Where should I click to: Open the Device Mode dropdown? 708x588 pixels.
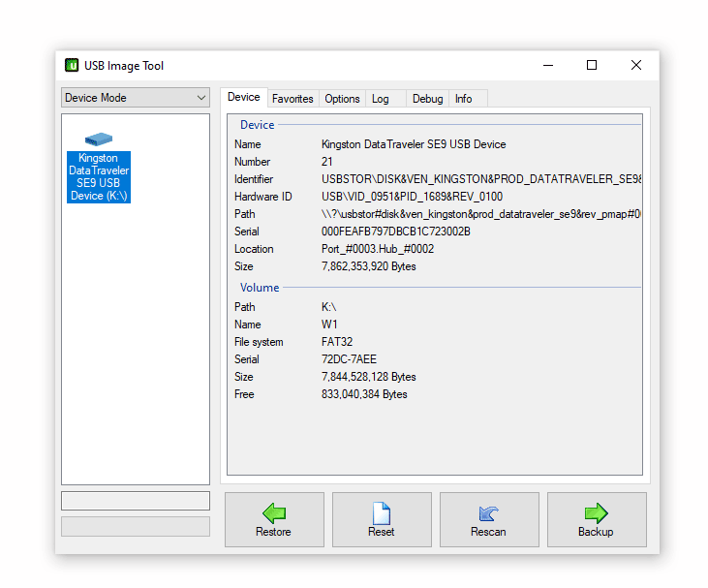tap(136, 98)
